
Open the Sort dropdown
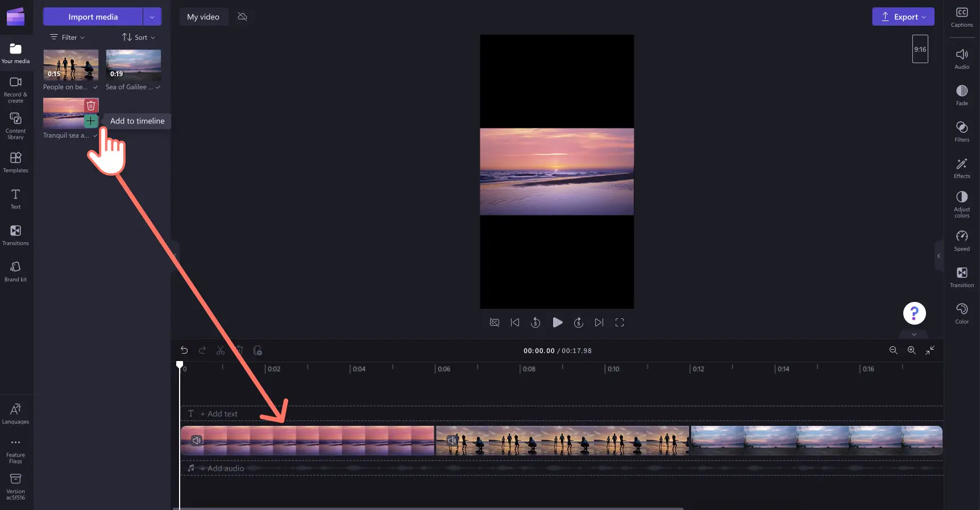pyautogui.click(x=139, y=38)
